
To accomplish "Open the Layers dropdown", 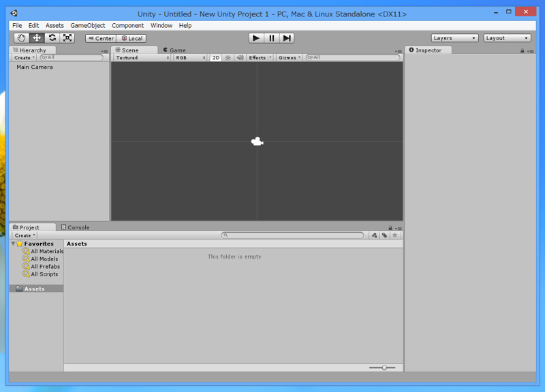I will coord(454,38).
